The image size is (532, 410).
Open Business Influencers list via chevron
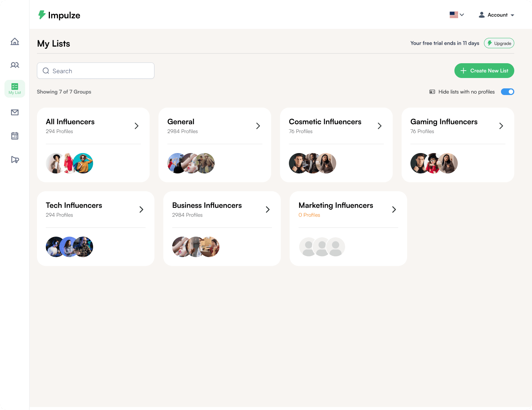pyautogui.click(x=267, y=210)
